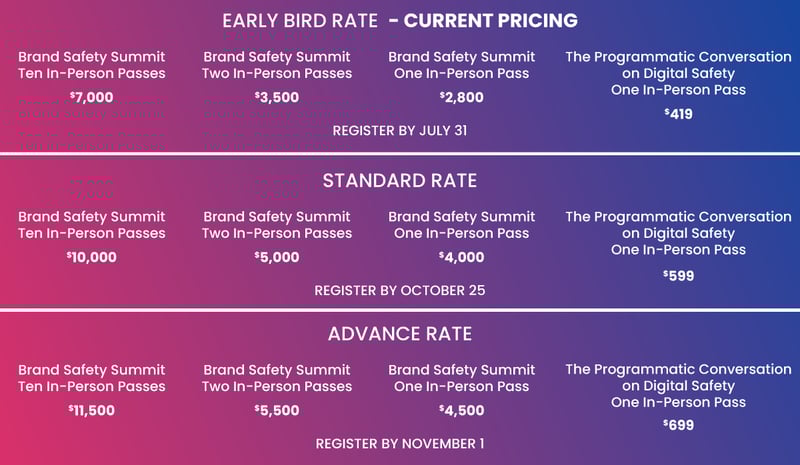Viewport: 800px width, 465px height.
Task: Choose the $2,800 one-pass price
Action: pyautogui.click(x=461, y=97)
